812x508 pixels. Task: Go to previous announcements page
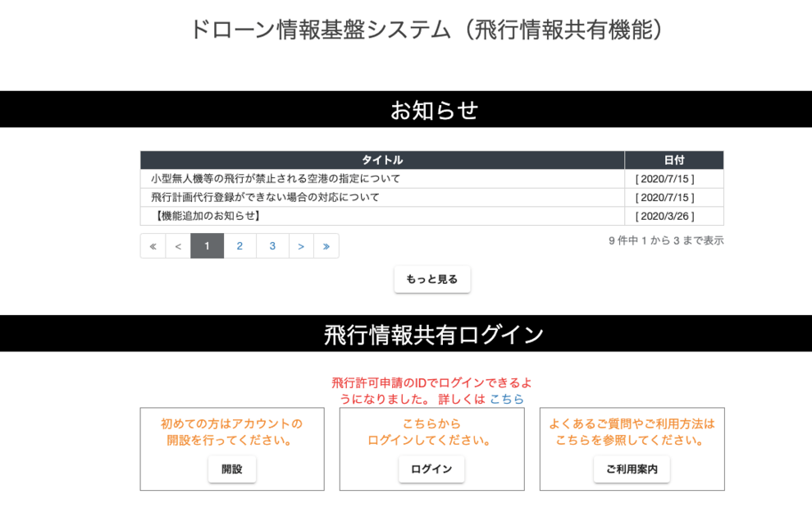(x=178, y=246)
